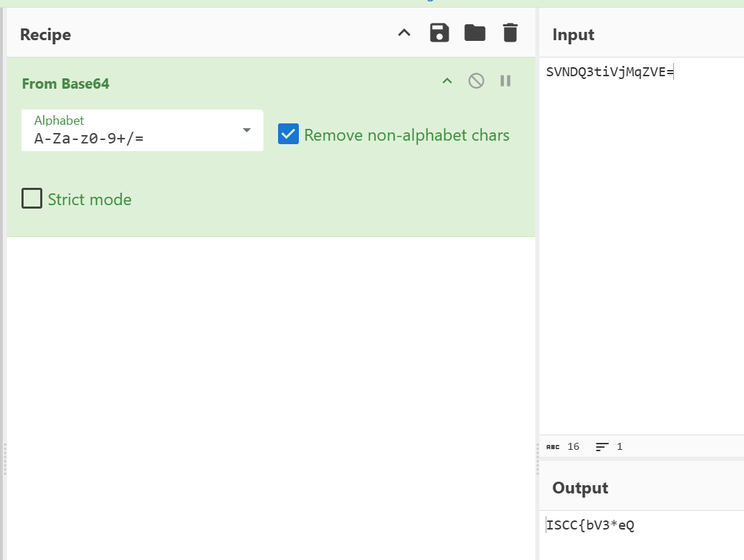
Task: Enable the Strict mode checkbox
Action: coord(32,200)
